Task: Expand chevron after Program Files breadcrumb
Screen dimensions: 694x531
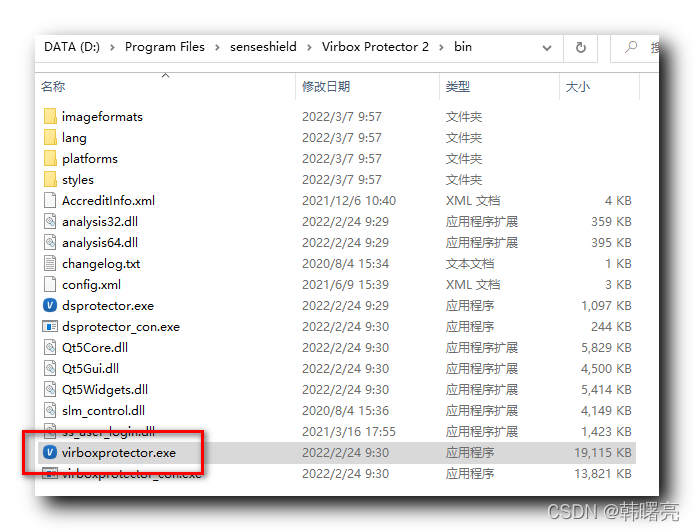Action: [x=217, y=47]
